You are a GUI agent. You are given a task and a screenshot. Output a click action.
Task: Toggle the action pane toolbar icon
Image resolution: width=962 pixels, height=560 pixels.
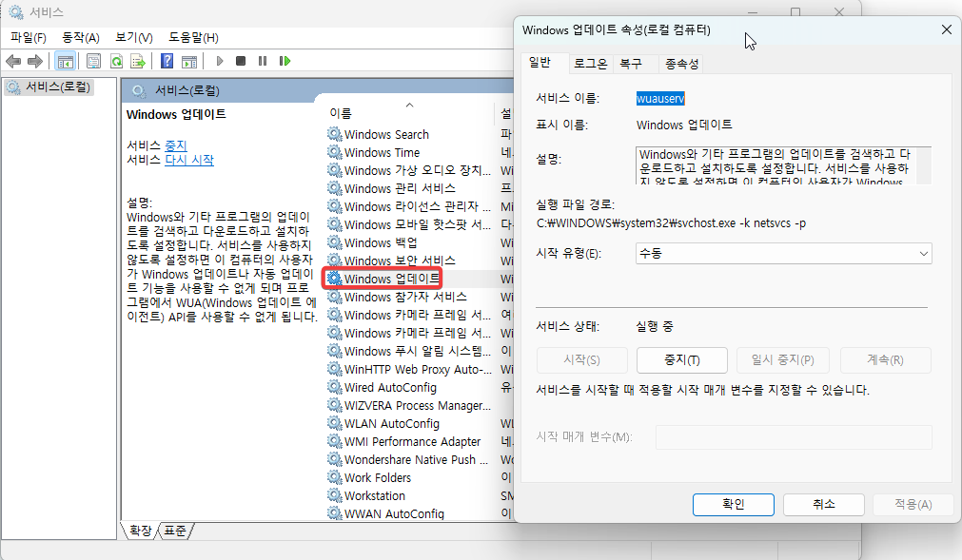point(189,61)
